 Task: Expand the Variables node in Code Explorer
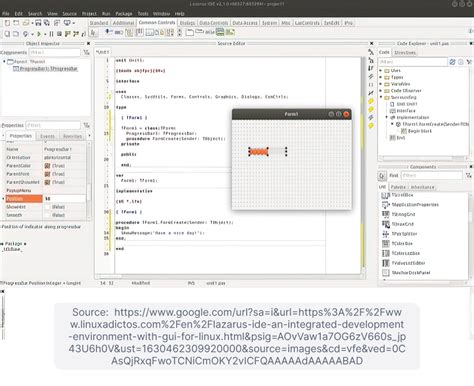pyautogui.click(x=381, y=84)
